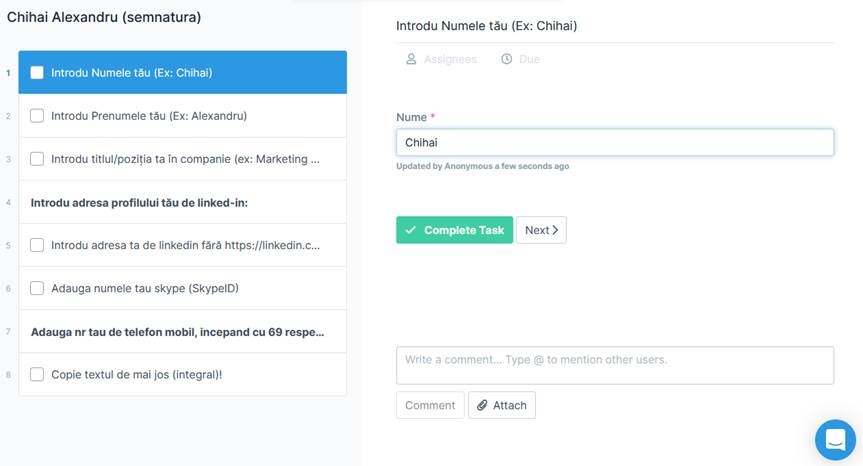Screen dimensions: 863x466
Task: Click the paperclip Attach icon
Action: click(x=482, y=405)
